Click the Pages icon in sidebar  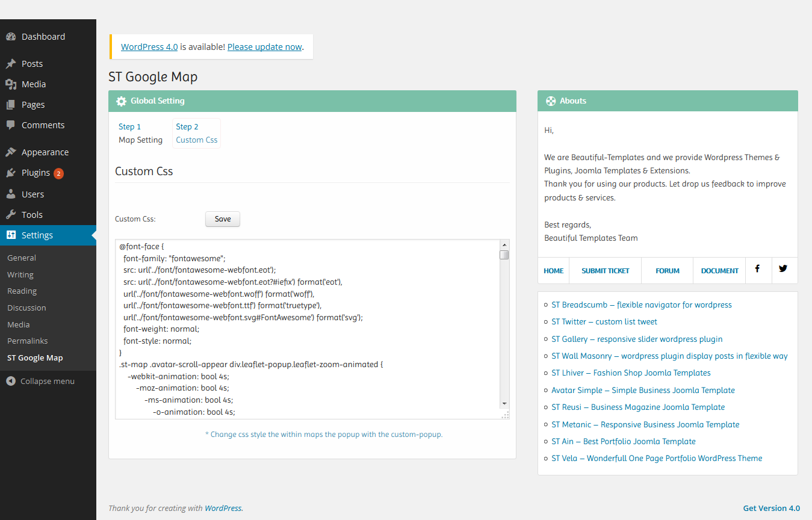[x=11, y=105]
